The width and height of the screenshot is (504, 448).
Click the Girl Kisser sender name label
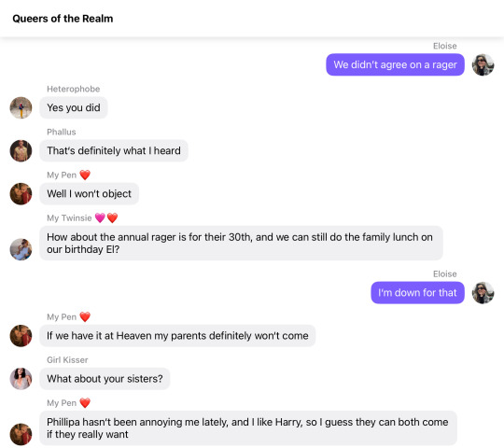pos(67,360)
